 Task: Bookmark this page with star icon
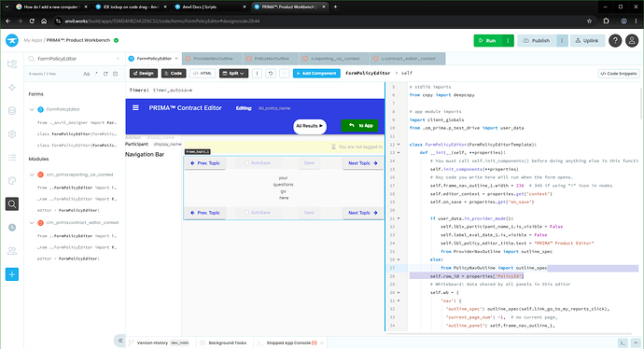pos(589,21)
